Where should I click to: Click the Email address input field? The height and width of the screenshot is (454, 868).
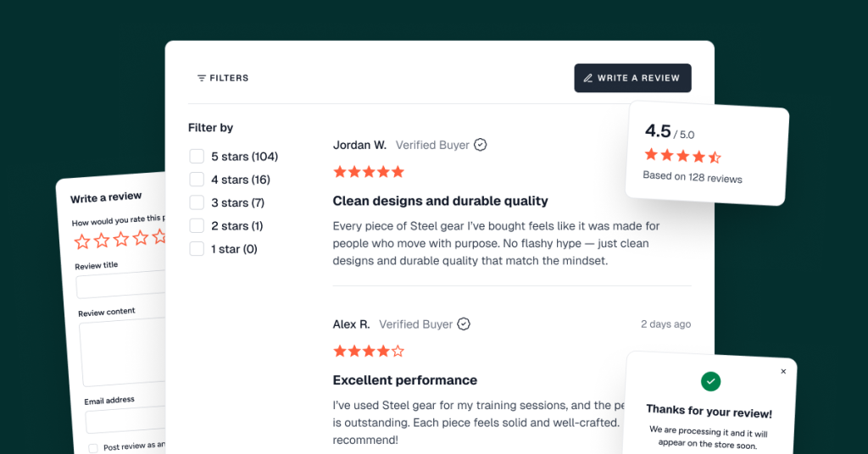pyautogui.click(x=126, y=420)
